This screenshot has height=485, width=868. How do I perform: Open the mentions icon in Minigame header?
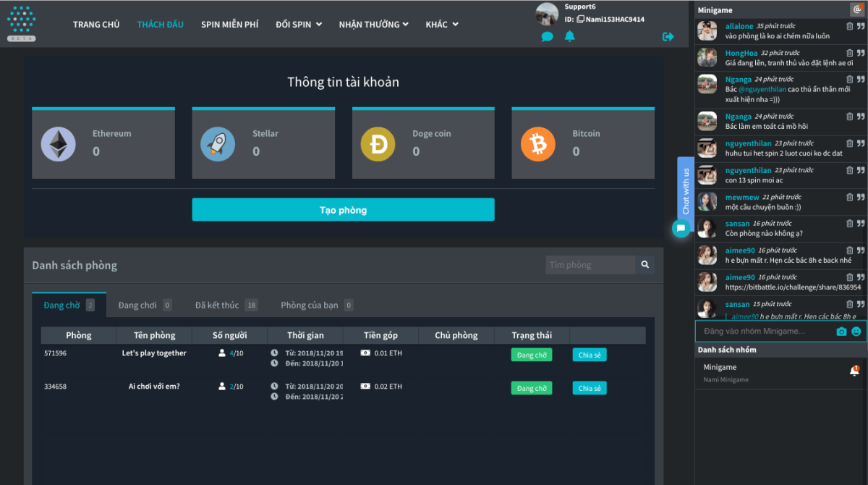[x=856, y=10]
